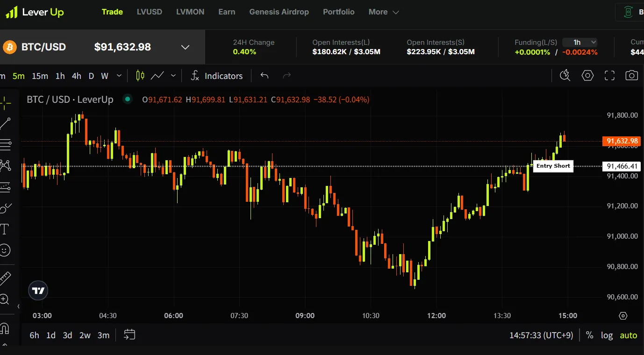Open the Funding 1h interval dropdown
This screenshot has width=644, height=355.
[580, 43]
